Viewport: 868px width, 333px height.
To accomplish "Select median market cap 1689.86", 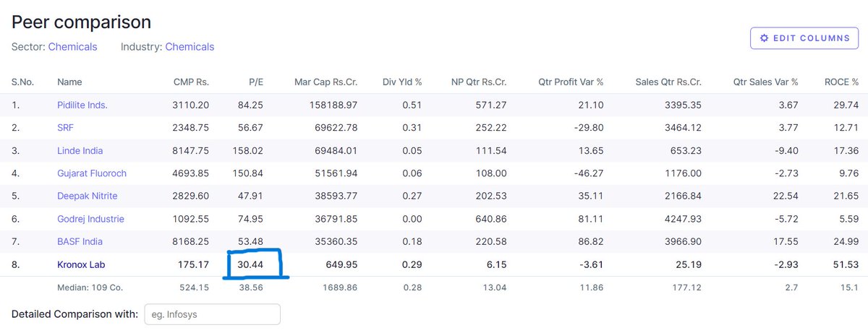I will [x=340, y=287].
